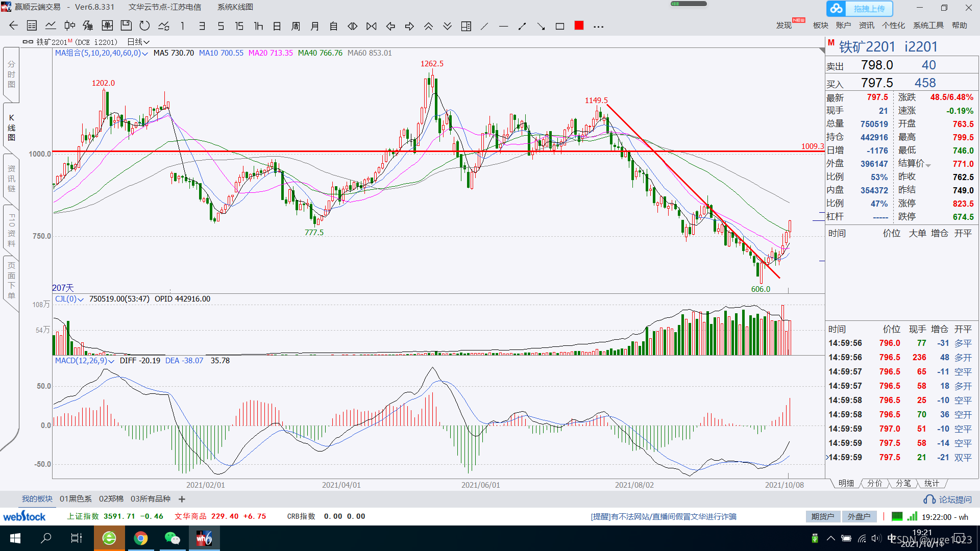980x551 pixels.
Task: Click the back arrow toolbar icon
Action: point(14,26)
